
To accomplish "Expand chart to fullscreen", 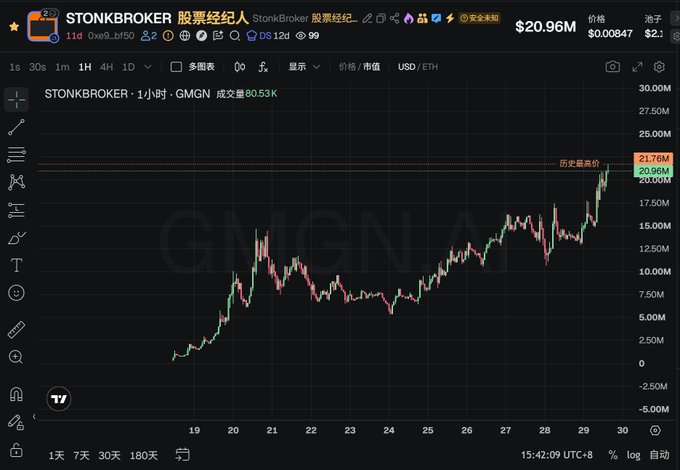I will click(637, 67).
